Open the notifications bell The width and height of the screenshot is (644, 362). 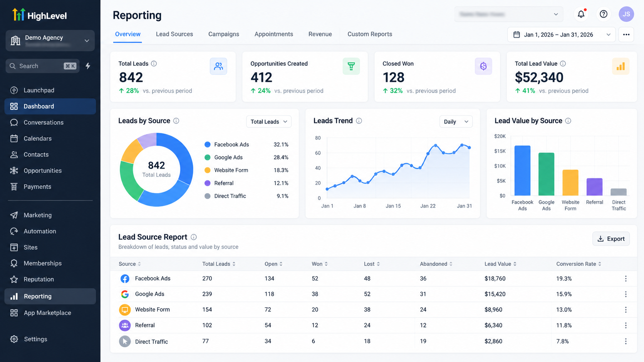pyautogui.click(x=581, y=14)
